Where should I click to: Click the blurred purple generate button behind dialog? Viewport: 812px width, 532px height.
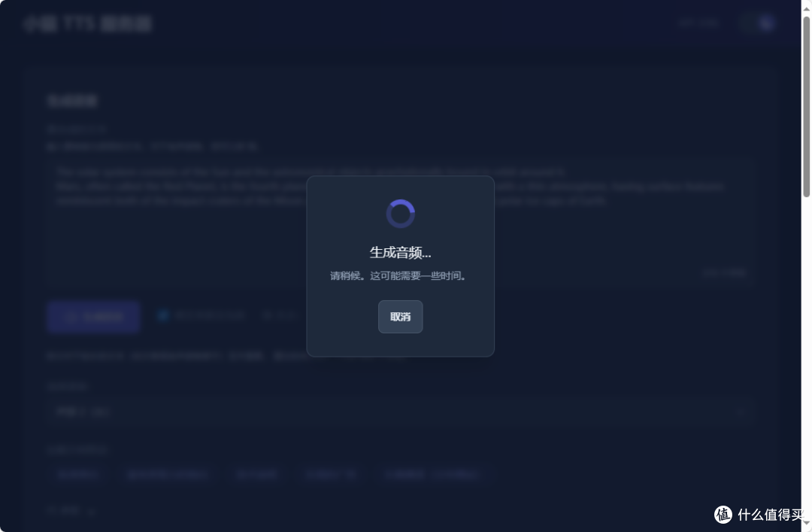pos(94,316)
